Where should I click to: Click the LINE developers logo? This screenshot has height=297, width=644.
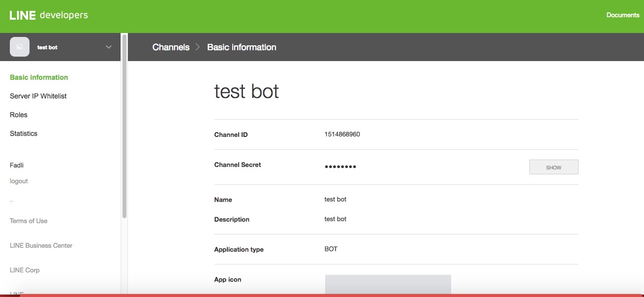49,15
